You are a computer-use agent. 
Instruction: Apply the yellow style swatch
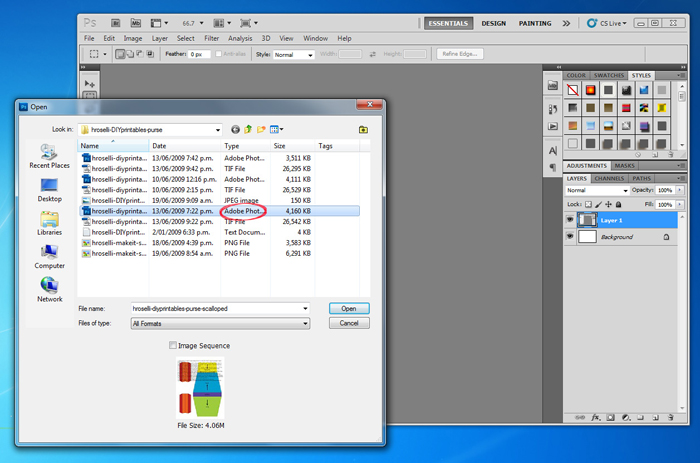click(x=662, y=108)
